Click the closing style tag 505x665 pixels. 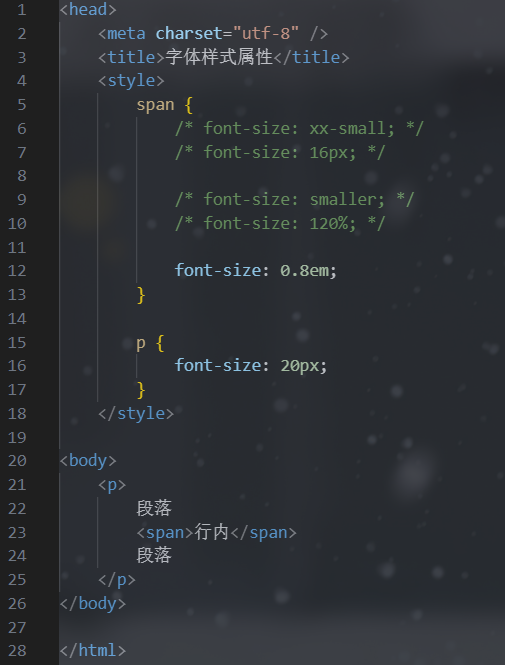pos(136,414)
